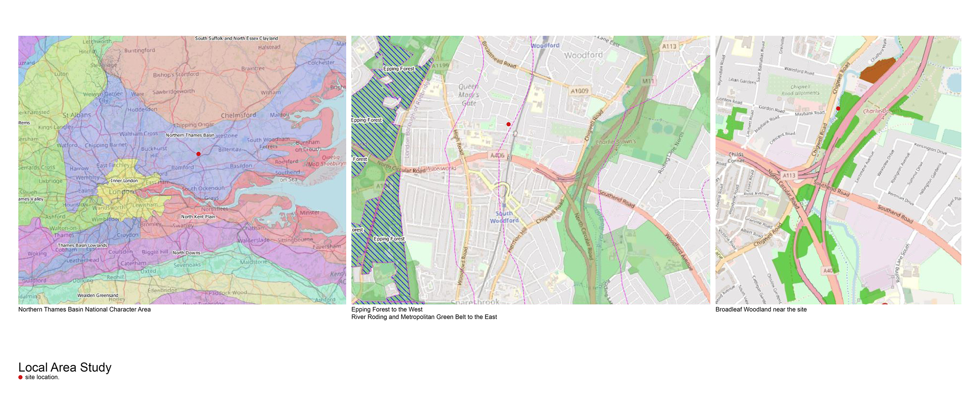The image size is (980, 403).
Task: Click the 'Wealden Greensand' label
Action: coord(97,295)
